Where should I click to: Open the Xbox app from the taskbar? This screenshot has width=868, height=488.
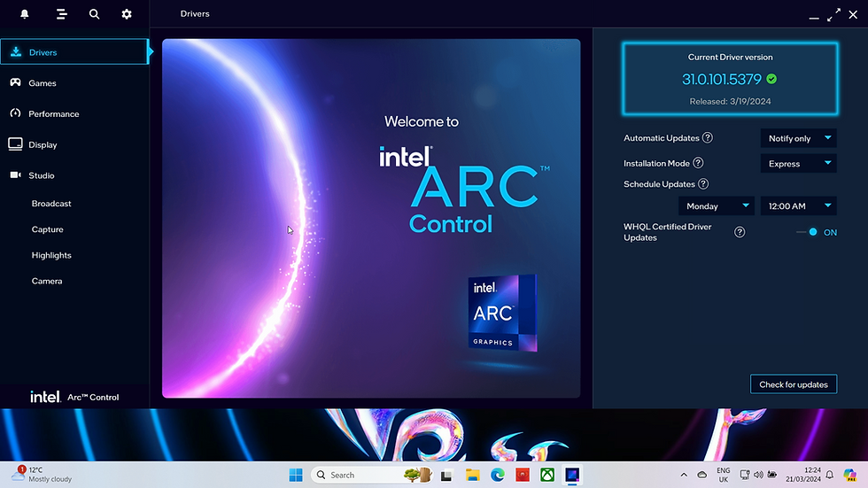547,475
